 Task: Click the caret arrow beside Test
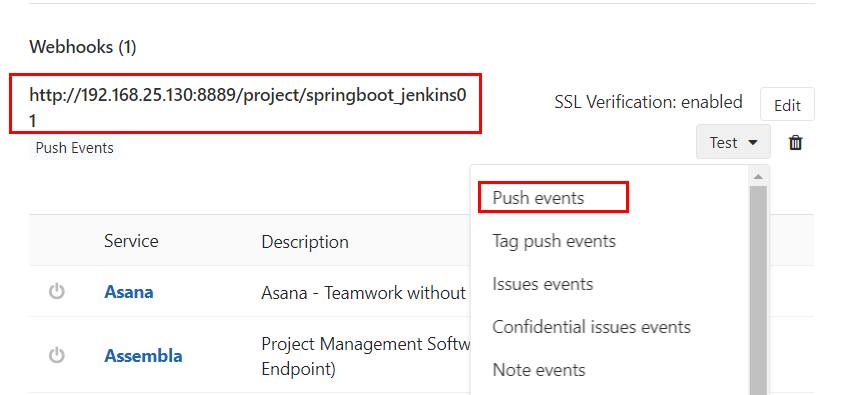click(x=753, y=143)
